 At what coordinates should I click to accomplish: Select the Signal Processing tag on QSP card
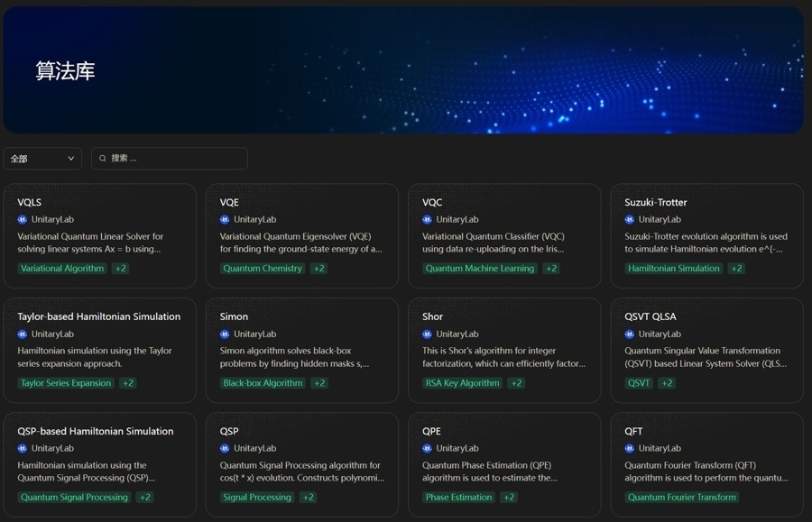pos(257,497)
